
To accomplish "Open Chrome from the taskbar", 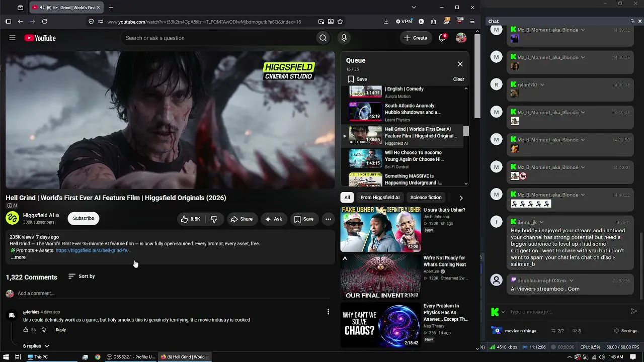I will [x=98, y=357].
